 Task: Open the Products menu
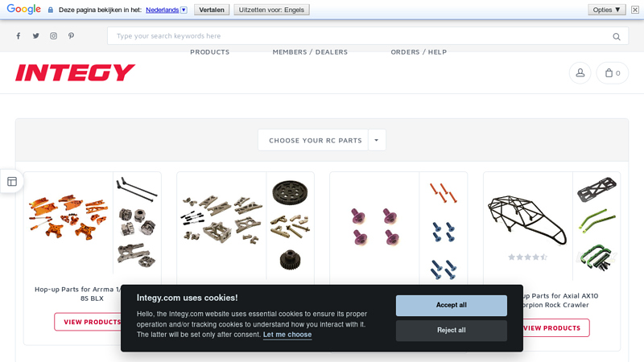point(210,52)
